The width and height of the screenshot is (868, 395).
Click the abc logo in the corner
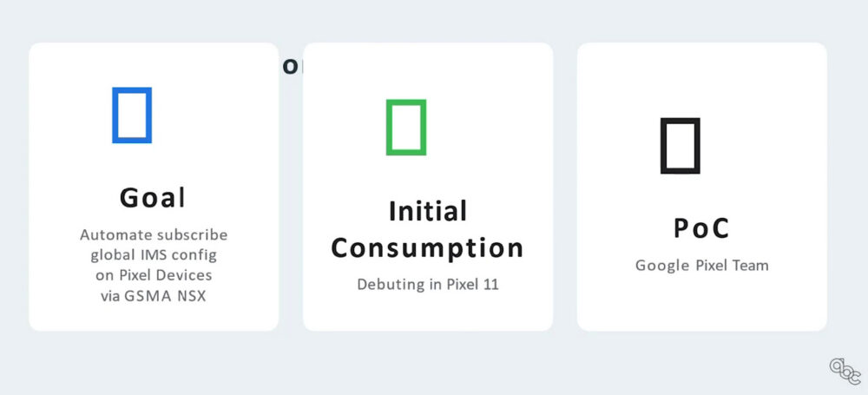tap(845, 372)
